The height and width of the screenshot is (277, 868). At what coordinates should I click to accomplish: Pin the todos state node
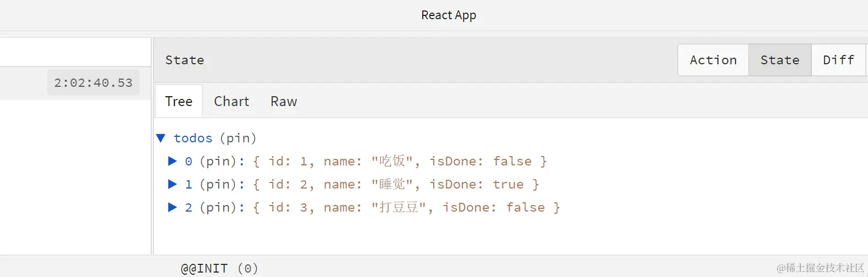pos(238,138)
